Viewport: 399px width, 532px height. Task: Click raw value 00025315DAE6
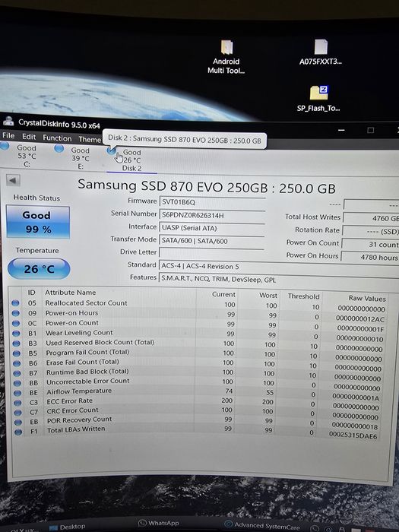[x=353, y=435]
